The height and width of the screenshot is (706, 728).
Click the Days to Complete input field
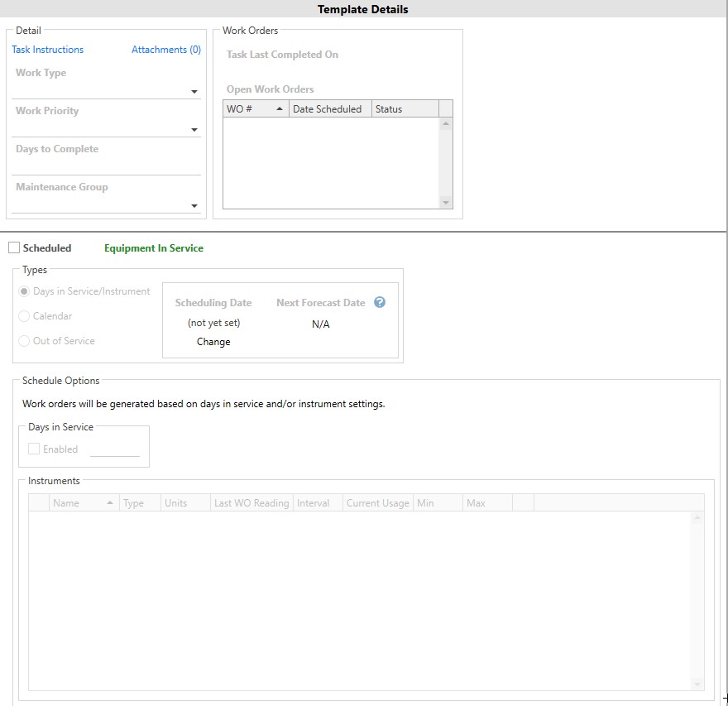(107, 166)
